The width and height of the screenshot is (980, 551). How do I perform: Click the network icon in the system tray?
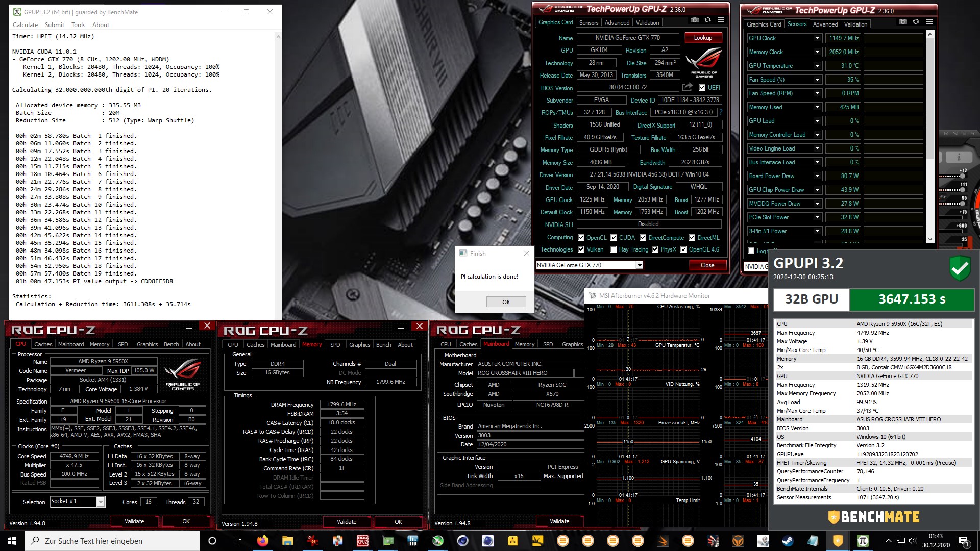point(901,541)
